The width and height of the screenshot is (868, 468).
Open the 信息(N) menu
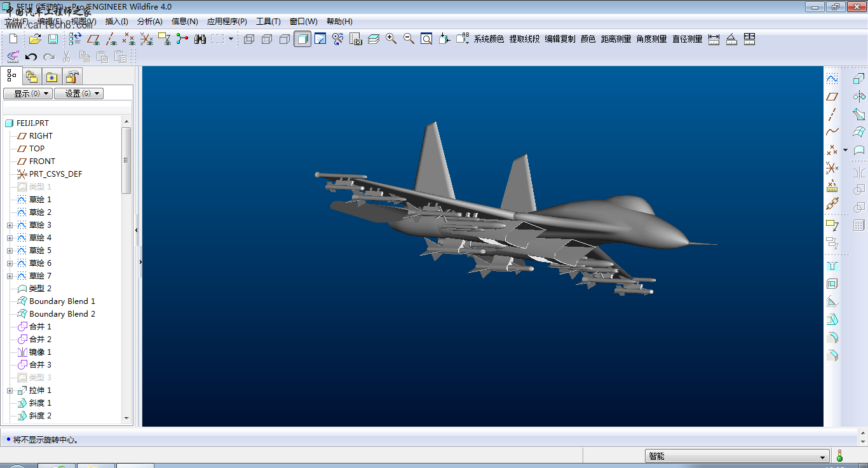point(185,22)
